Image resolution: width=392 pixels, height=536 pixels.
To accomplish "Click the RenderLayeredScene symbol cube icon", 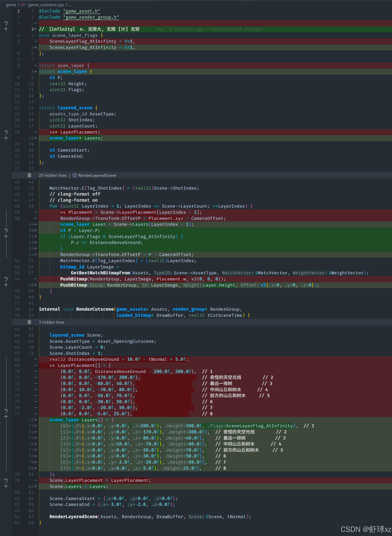I will pos(75,175).
